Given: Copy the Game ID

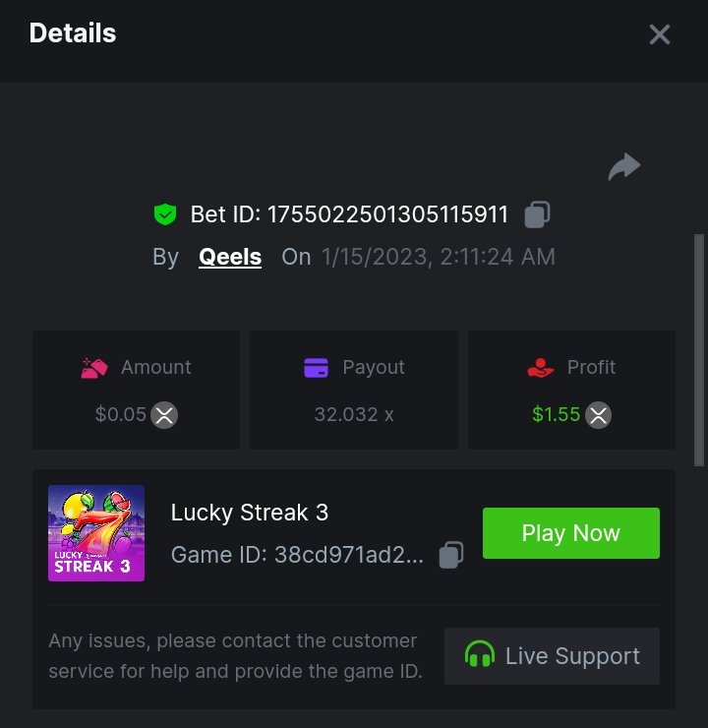Looking at the screenshot, I should point(451,555).
